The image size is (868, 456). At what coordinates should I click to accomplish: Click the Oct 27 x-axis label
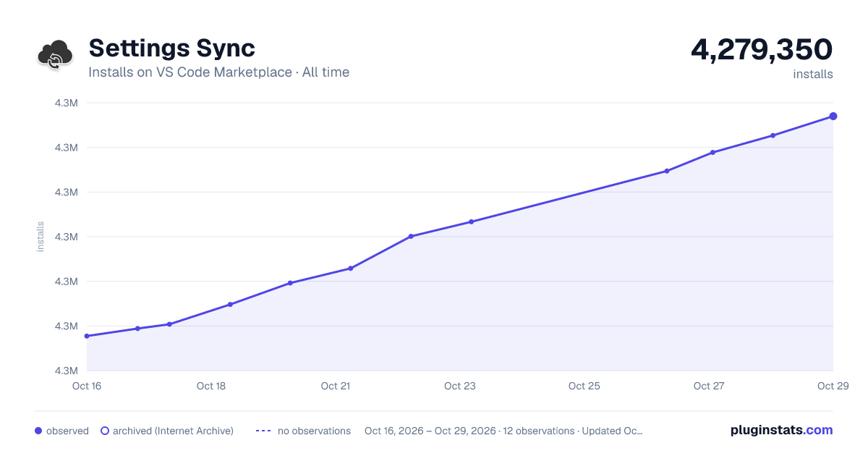coord(709,386)
